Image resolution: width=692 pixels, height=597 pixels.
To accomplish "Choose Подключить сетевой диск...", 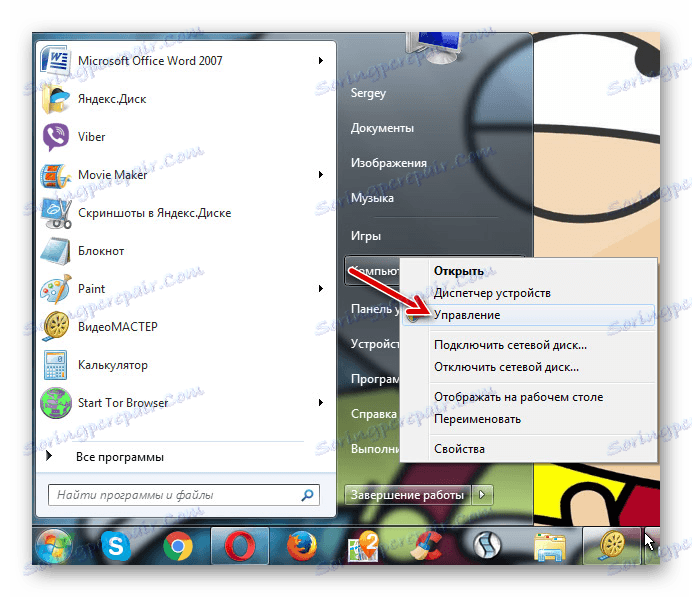I will tap(510, 345).
